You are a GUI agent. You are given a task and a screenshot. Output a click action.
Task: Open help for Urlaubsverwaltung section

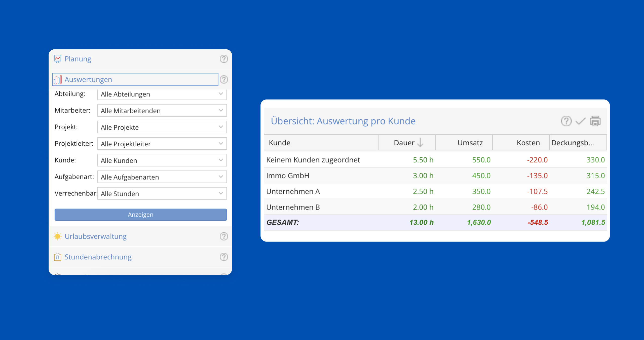tap(224, 236)
